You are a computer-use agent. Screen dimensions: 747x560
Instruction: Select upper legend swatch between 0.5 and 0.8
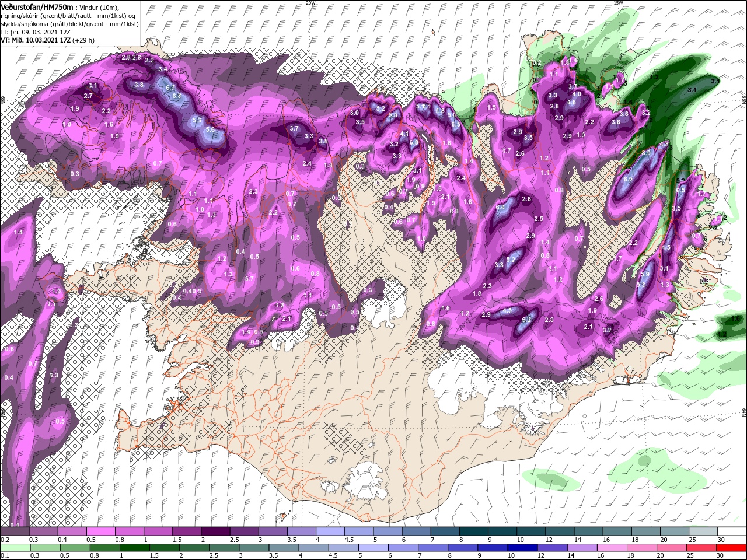[100, 531]
